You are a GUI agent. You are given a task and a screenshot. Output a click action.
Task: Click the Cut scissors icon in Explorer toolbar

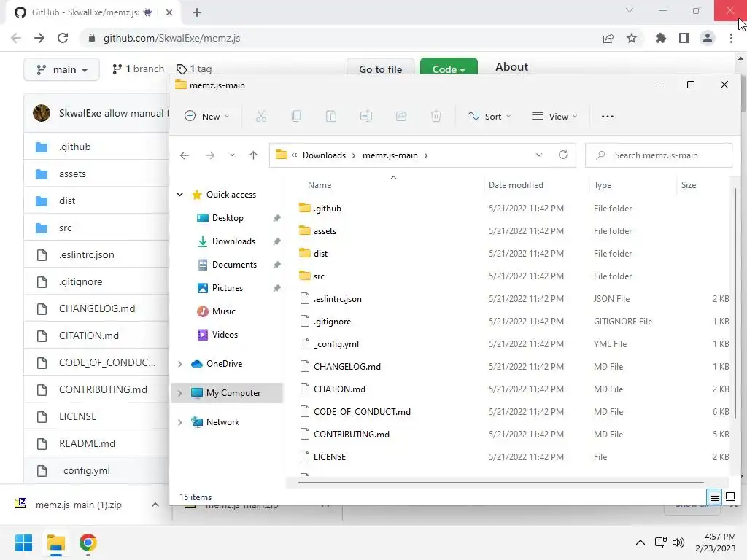(260, 116)
